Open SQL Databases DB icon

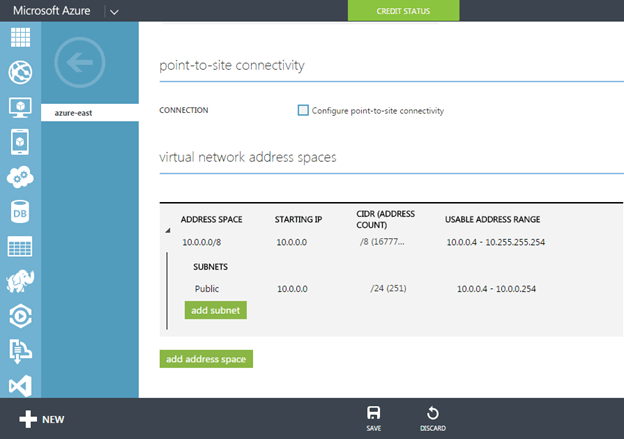click(20, 212)
